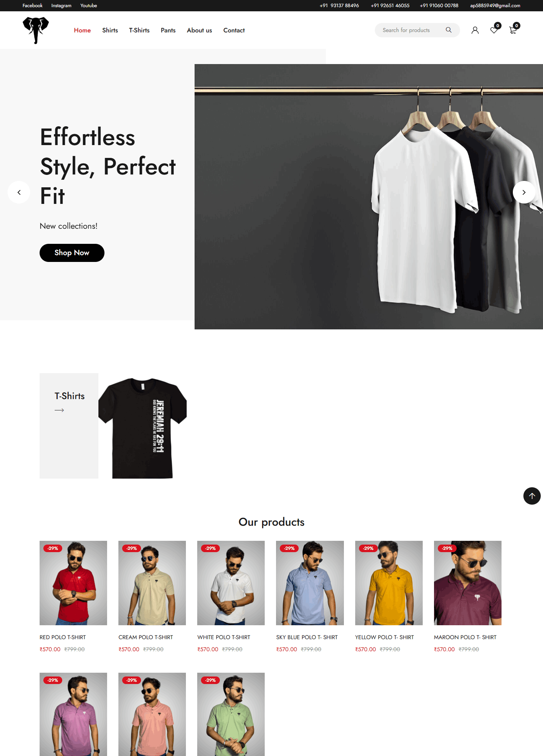Open the Shirts menu item
Image resolution: width=543 pixels, height=756 pixels.
point(110,30)
